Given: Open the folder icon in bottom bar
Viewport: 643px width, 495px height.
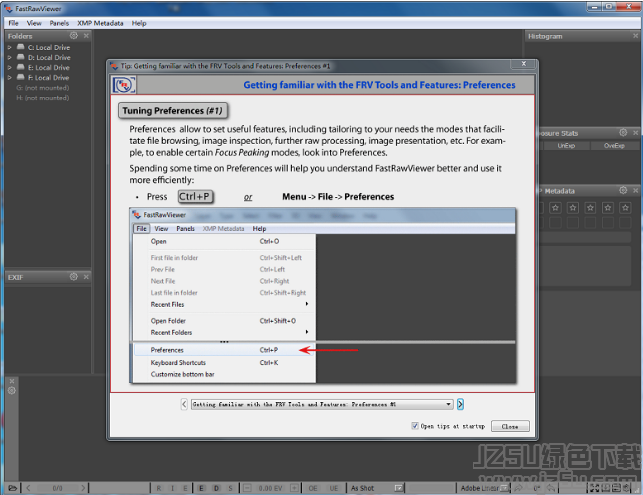Looking at the screenshot, I should click(12, 488).
